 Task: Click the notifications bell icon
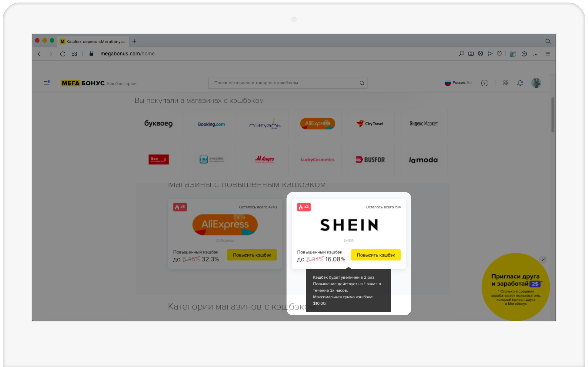coord(519,83)
